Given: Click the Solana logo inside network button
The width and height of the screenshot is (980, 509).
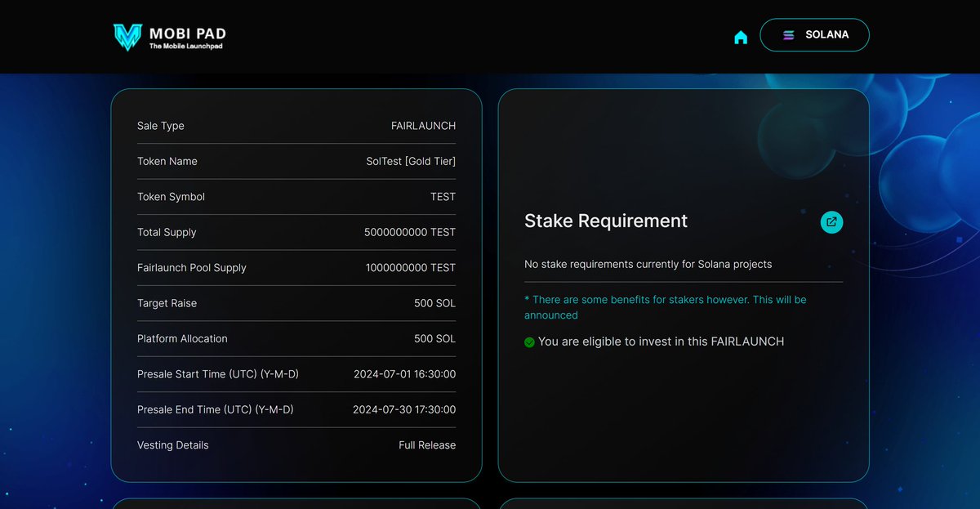Looking at the screenshot, I should click(788, 35).
